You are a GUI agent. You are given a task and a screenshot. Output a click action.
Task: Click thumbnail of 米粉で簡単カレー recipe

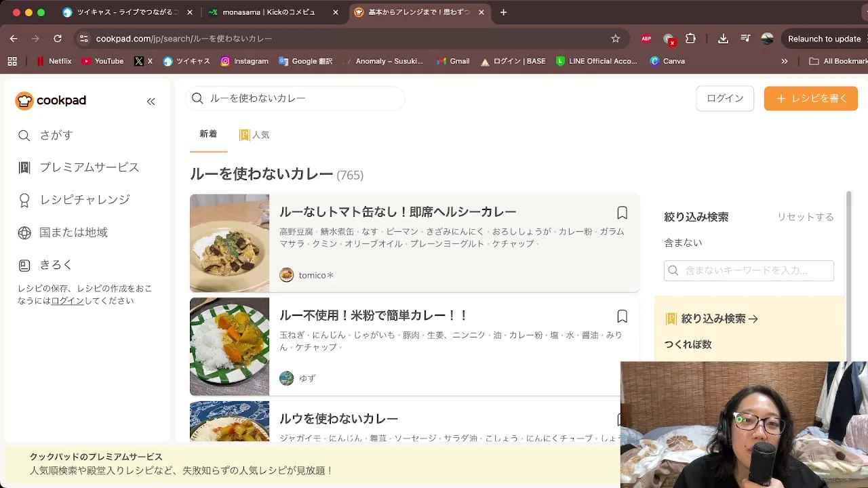tap(229, 346)
